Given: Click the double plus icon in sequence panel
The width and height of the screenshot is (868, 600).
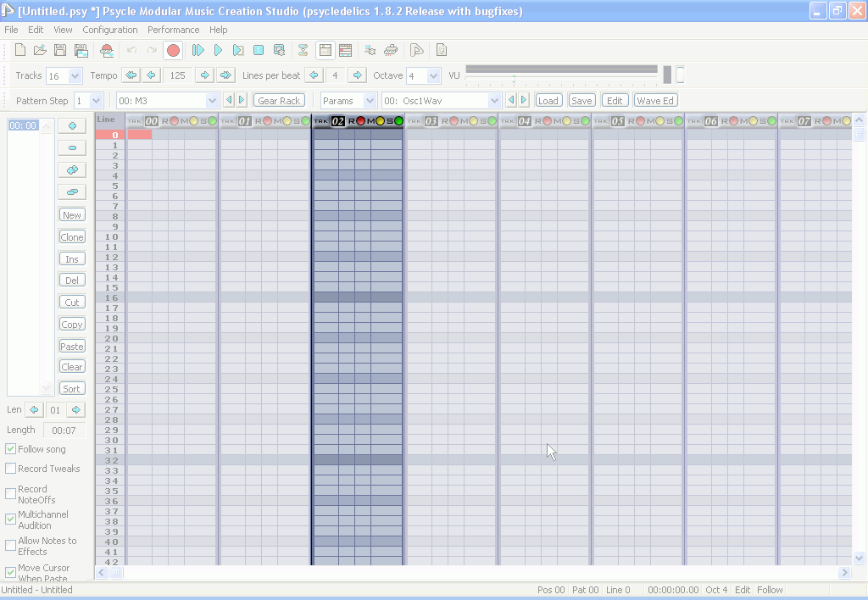Looking at the screenshot, I should [72, 170].
